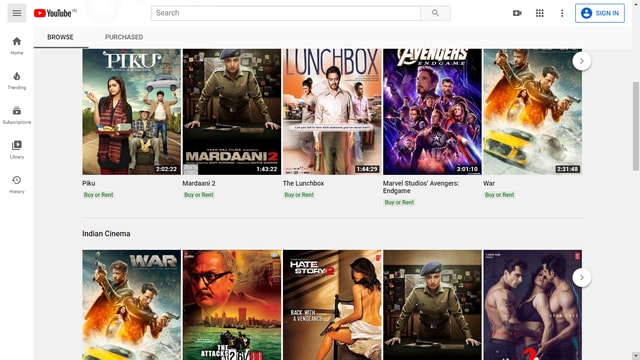Viewport: 640px width, 360px height.
Task: Open Library in sidebar
Action: pos(17,150)
